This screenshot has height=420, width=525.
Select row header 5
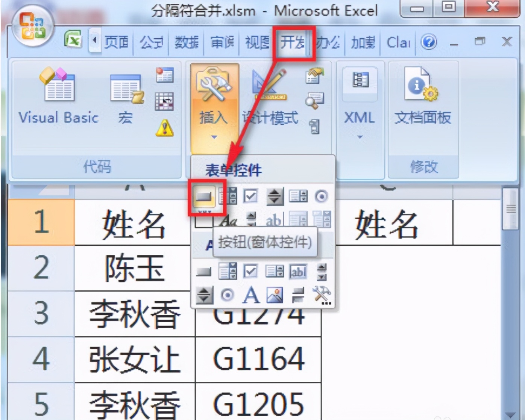[41, 402]
